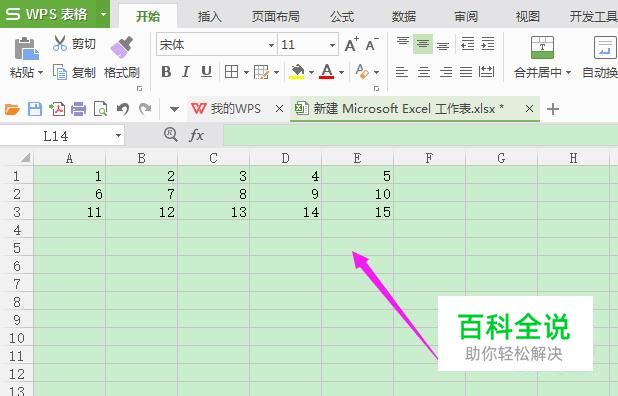Image resolution: width=618 pixels, height=396 pixels.
Task: Click the print icon
Action: click(x=78, y=109)
